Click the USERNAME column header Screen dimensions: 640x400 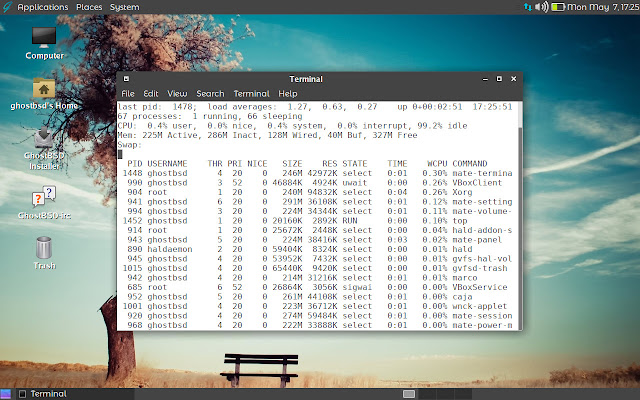click(x=167, y=164)
